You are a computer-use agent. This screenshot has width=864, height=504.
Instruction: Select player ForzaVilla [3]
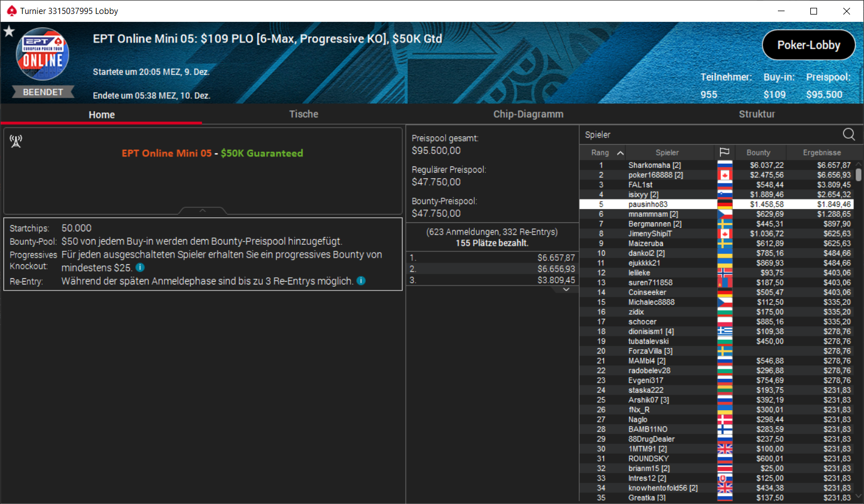716,351
